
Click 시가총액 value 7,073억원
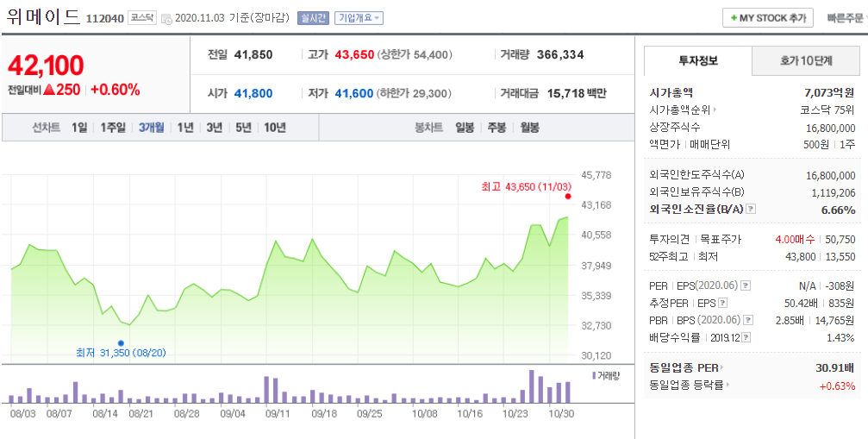830,92
